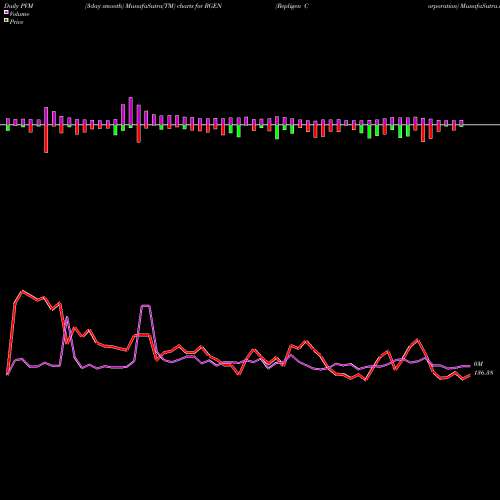
Task: Click the '(Repligen C' company name text
Action: (x=292, y=6)
